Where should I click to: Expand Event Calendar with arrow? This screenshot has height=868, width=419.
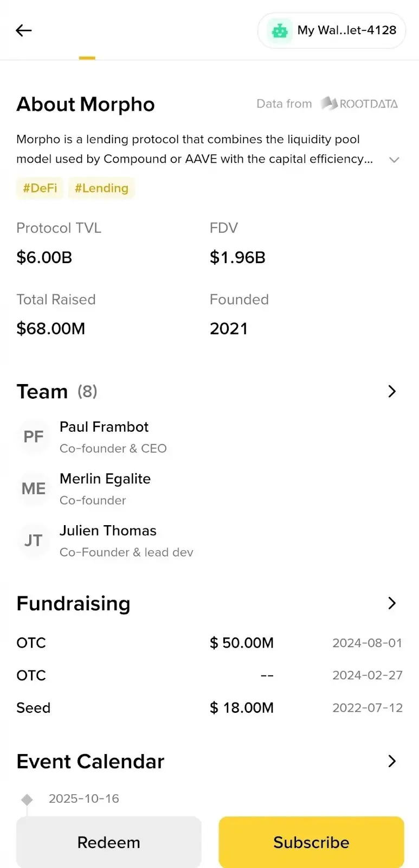[x=392, y=761]
